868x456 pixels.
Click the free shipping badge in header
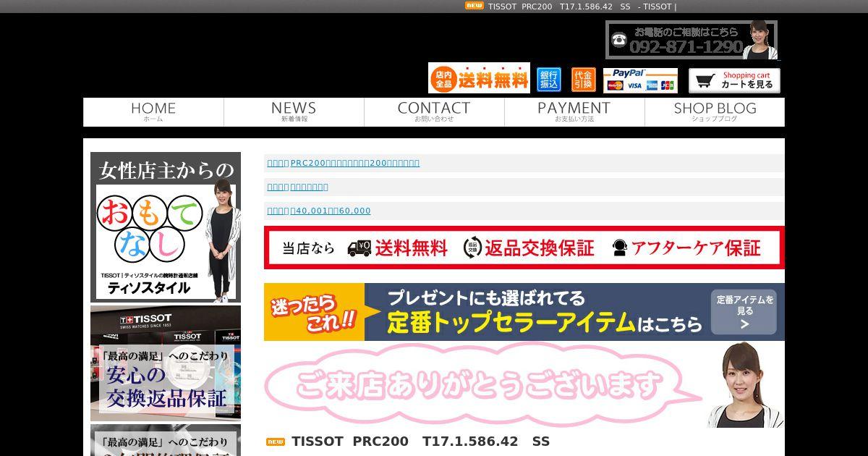479,78
